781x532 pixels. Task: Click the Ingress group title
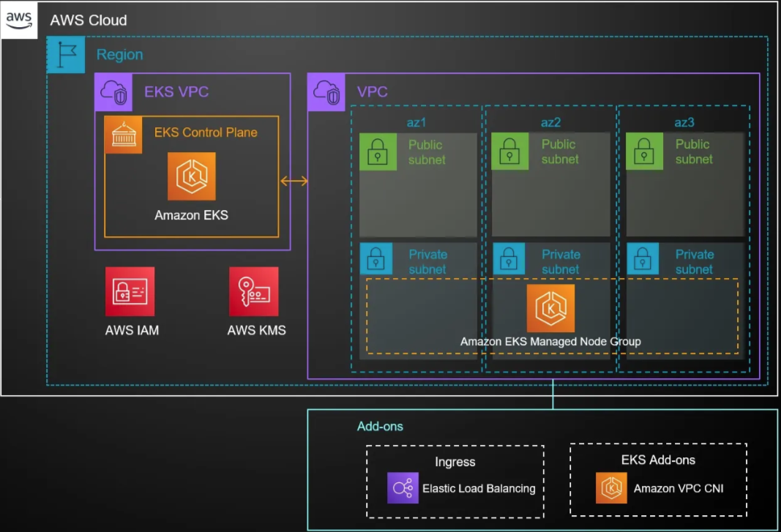(455, 462)
